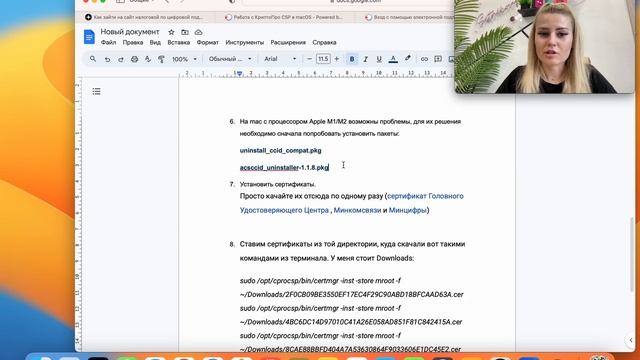Screen dimensions: 640x360
Task: Print the document
Action: 134,59
